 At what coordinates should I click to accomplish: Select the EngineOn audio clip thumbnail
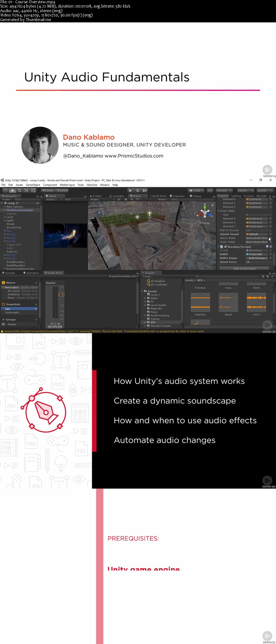pyautogui.click(x=200, y=302)
